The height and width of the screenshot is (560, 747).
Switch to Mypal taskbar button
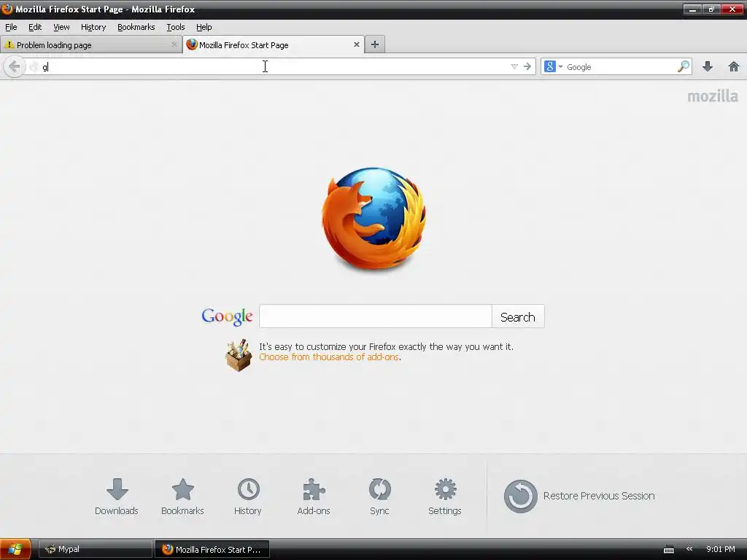click(x=95, y=549)
